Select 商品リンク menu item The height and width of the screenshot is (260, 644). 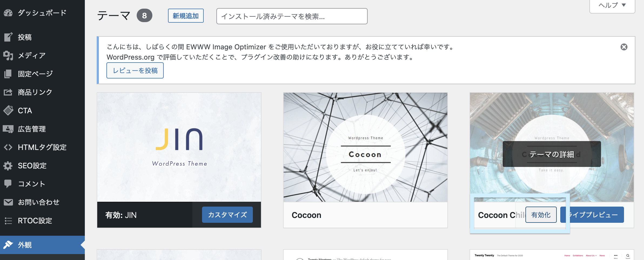pos(35,92)
